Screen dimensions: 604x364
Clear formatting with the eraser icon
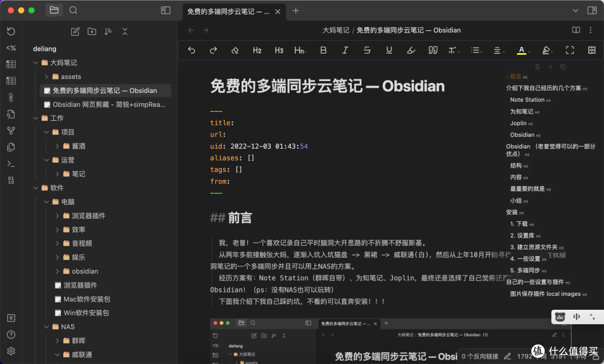coord(235,50)
